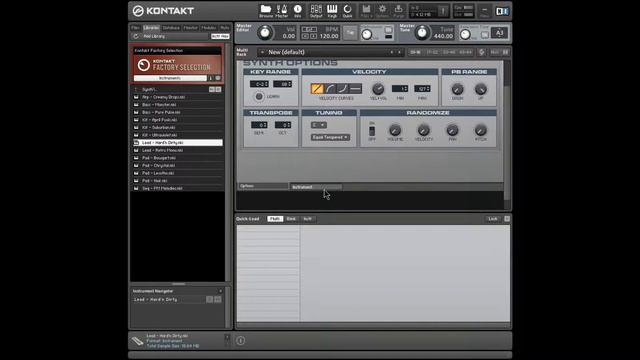Viewport: 640px width, 360px height.
Task: Open the Options gear icon
Action: pyautogui.click(x=382, y=11)
